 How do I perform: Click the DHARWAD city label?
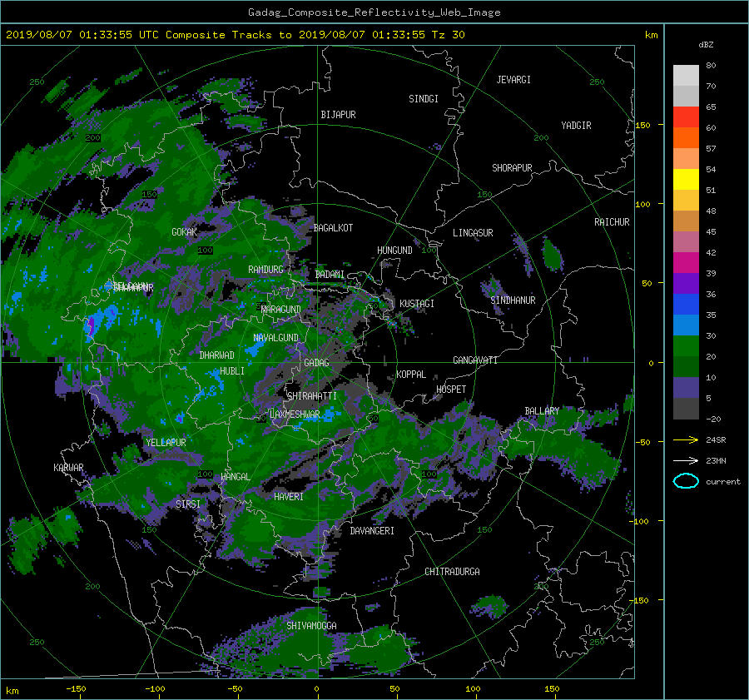[x=216, y=355]
